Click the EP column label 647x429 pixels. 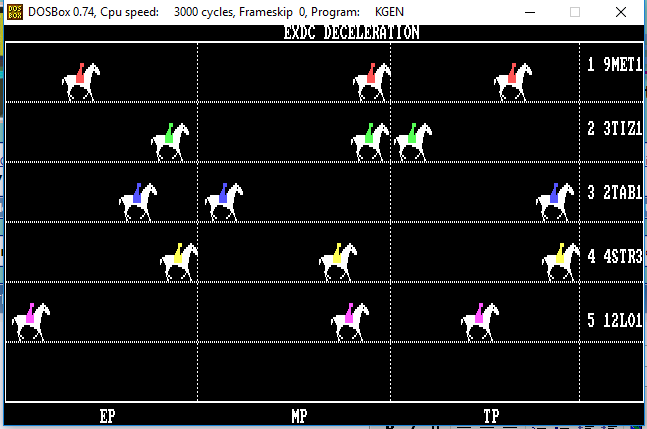click(107, 416)
